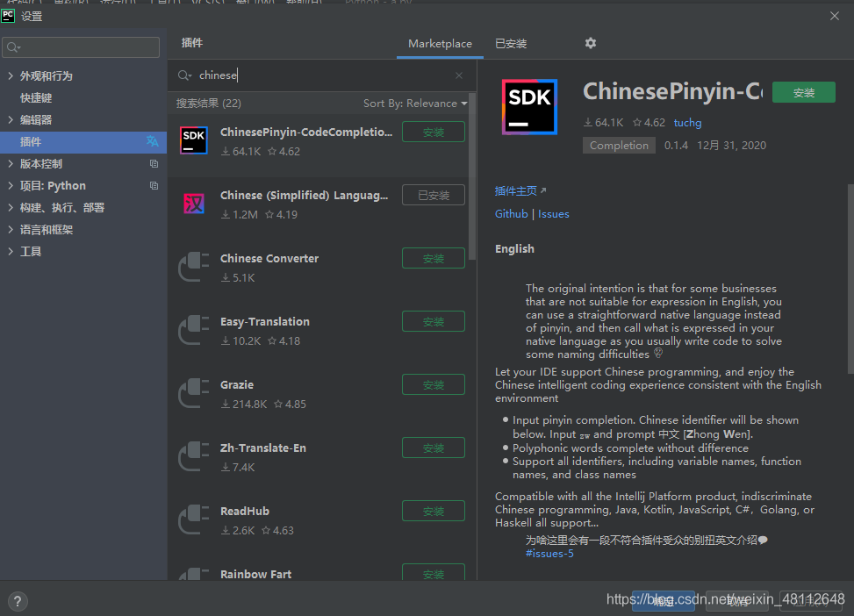
Task: Click the ReadHub plugin icon
Action: click(x=194, y=519)
